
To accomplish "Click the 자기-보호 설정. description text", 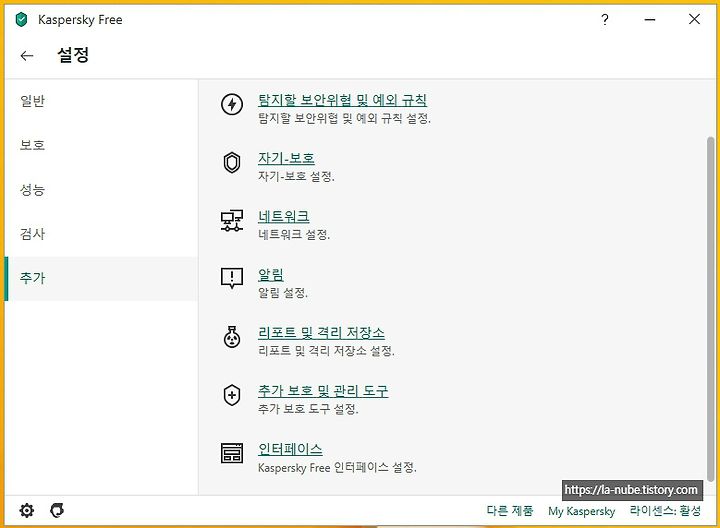I will [x=296, y=176].
